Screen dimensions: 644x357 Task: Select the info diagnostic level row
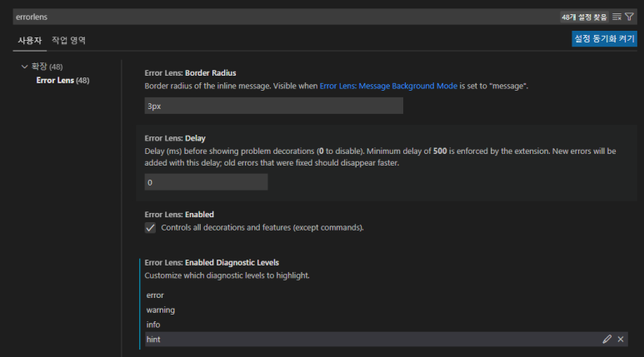point(386,325)
